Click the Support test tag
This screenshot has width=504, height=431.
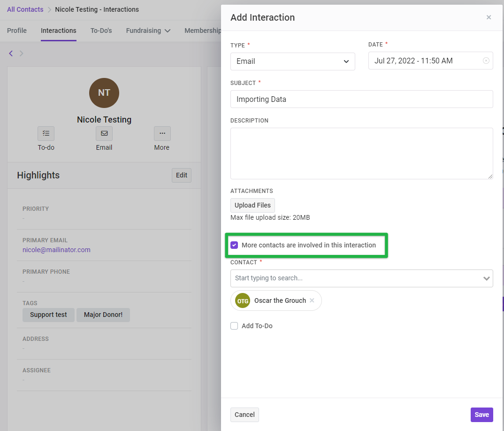tap(48, 315)
